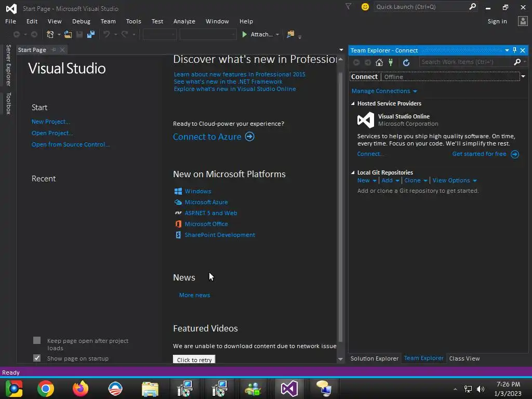Screen dimensions: 532x399
Task: Click the Quick Launch input field
Action: coord(421,6)
